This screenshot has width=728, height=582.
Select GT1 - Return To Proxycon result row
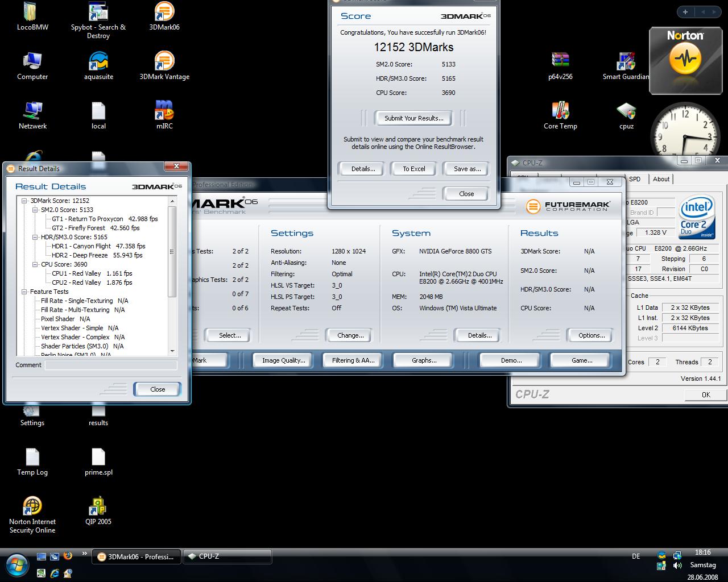pyautogui.click(x=105, y=219)
